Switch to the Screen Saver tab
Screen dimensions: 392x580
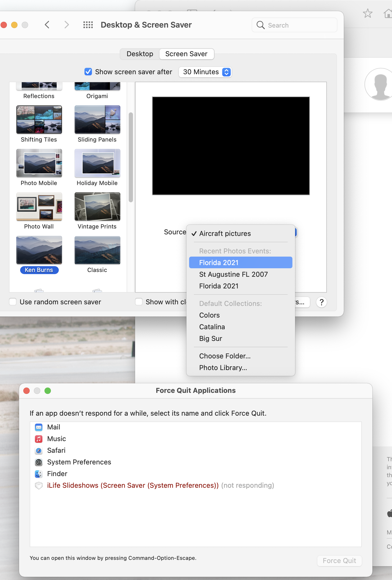click(186, 54)
